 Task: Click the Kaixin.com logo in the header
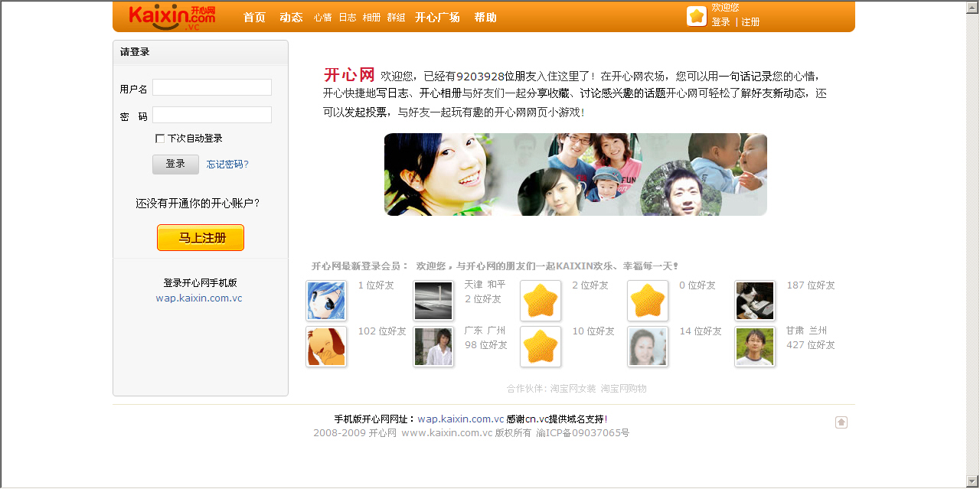[172, 17]
